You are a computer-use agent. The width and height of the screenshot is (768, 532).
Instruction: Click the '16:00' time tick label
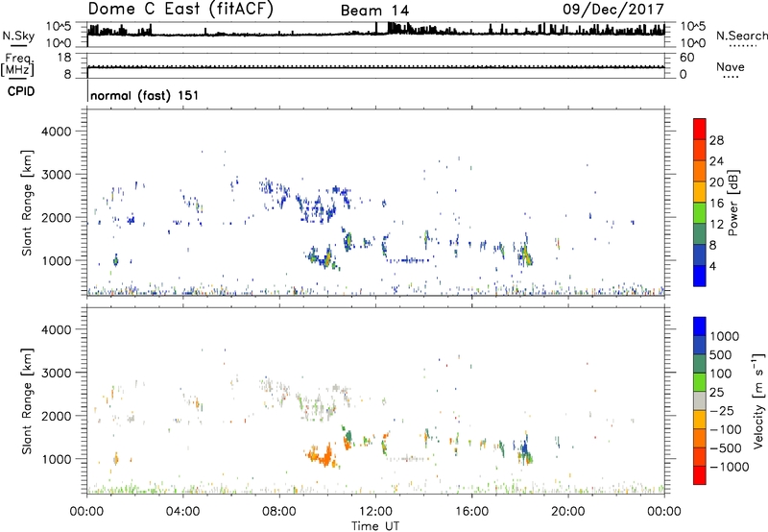471,512
